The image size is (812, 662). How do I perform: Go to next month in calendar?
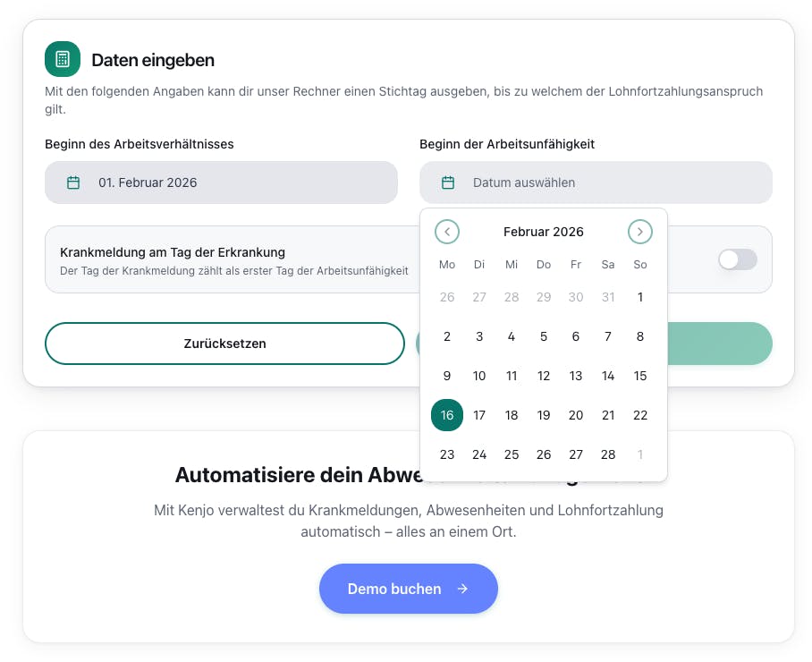(x=640, y=232)
